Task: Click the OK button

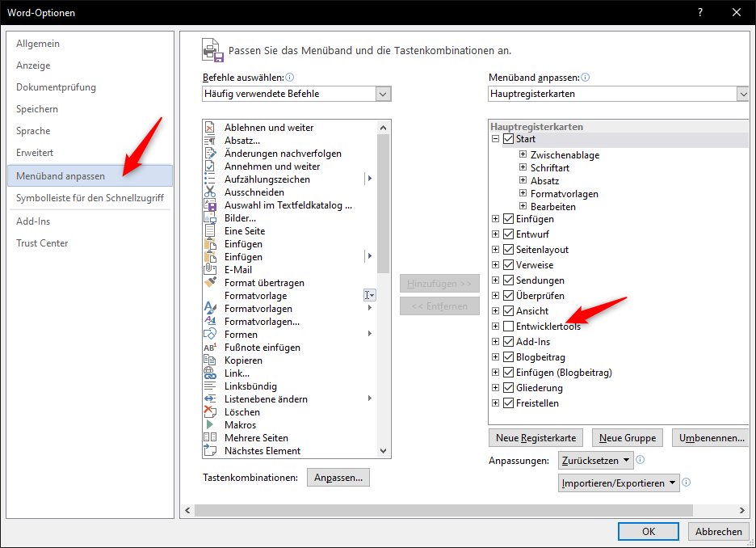Action: [649, 531]
